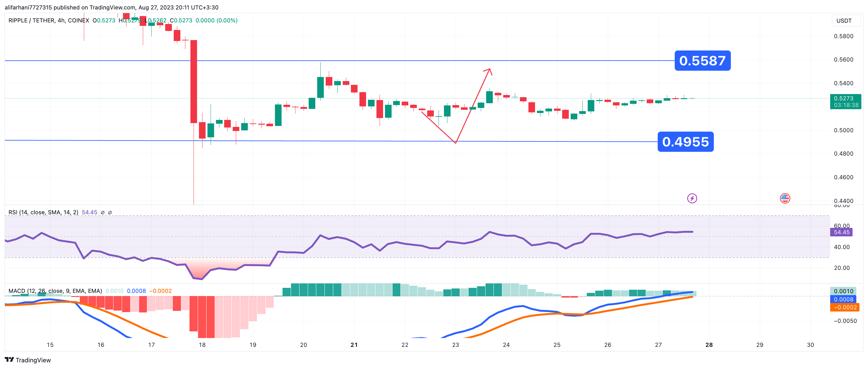Click the date label 28 on time axis
Screen dimensions: 868x368
coord(709,345)
